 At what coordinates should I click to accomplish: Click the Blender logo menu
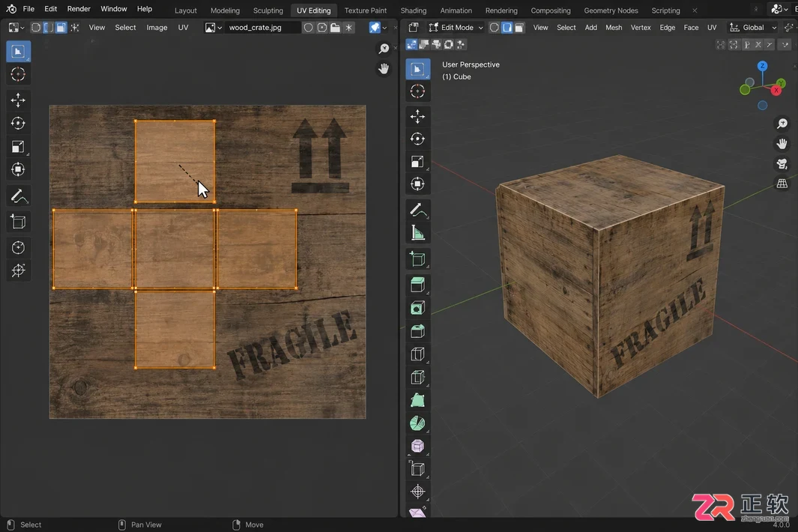click(11, 9)
